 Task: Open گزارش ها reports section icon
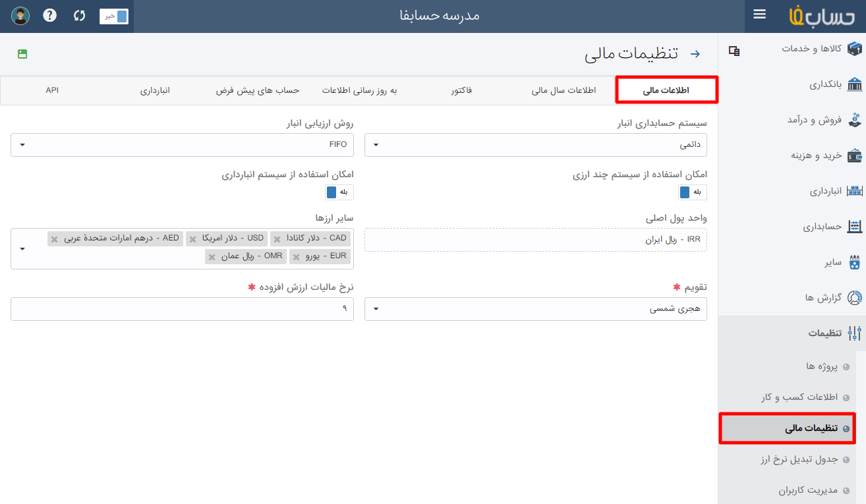coord(855,298)
